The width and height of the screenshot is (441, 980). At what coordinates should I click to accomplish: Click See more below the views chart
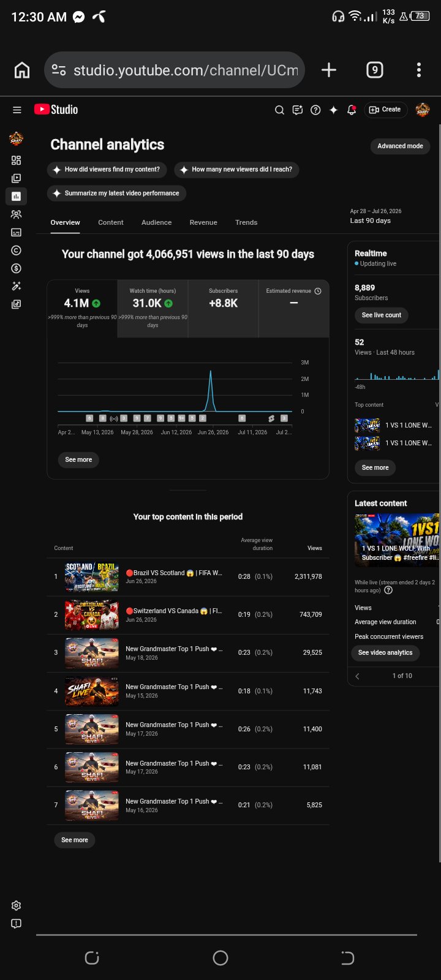point(78,460)
